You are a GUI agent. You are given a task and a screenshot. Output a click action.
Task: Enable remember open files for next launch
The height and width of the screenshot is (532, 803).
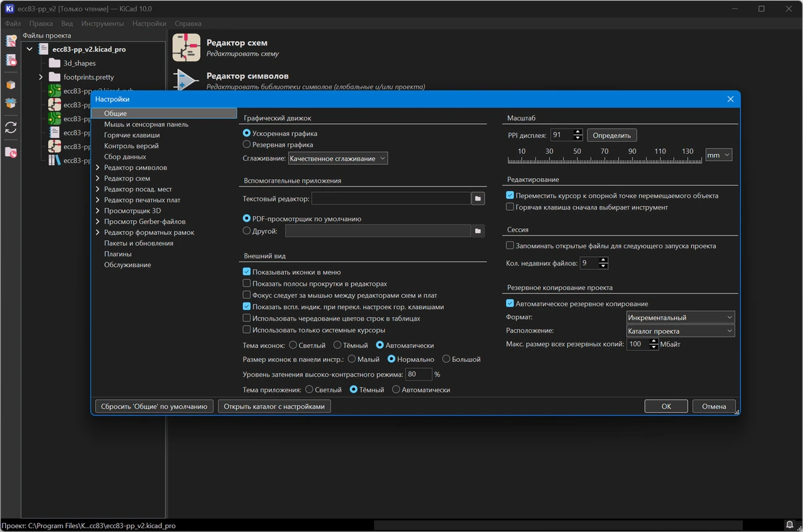point(510,246)
